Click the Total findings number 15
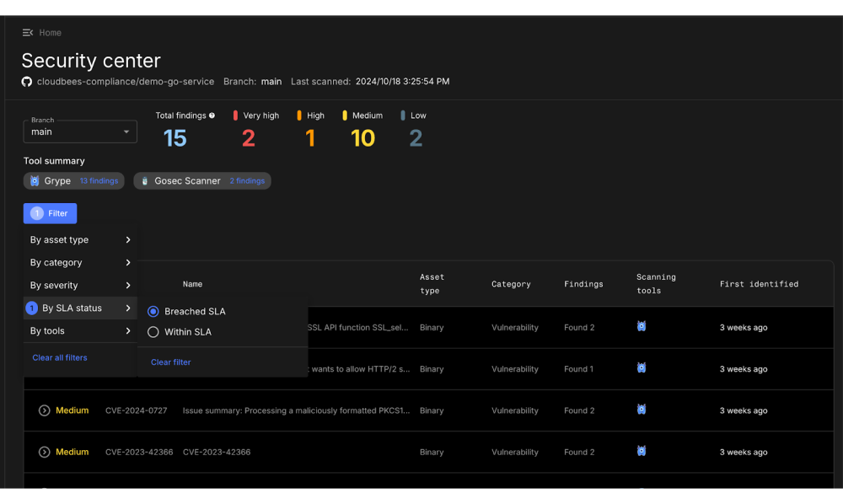This screenshot has width=843, height=504. coord(175,138)
